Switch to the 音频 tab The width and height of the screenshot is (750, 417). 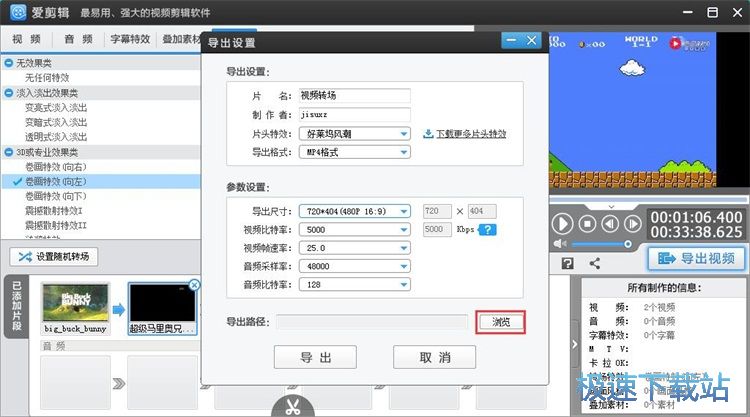(78, 39)
